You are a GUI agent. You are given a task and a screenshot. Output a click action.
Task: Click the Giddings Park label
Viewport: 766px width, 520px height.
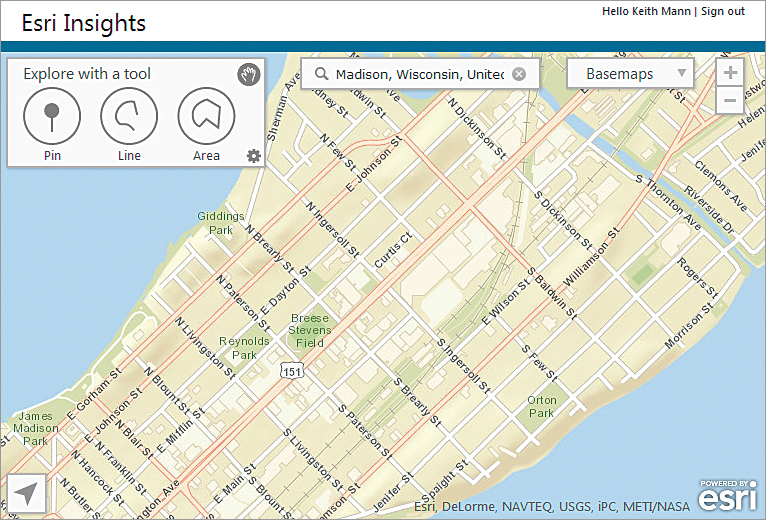click(221, 223)
